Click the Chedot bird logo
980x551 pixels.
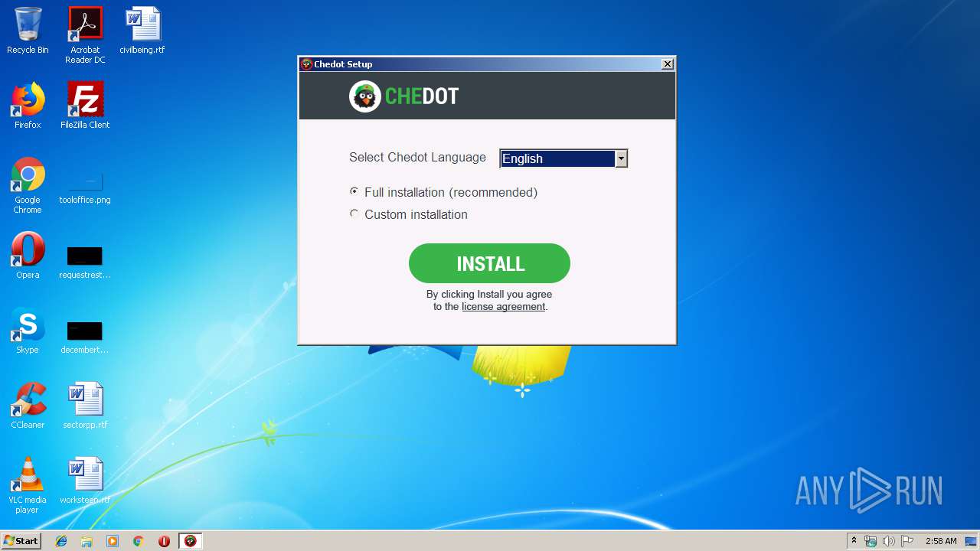[x=365, y=96]
